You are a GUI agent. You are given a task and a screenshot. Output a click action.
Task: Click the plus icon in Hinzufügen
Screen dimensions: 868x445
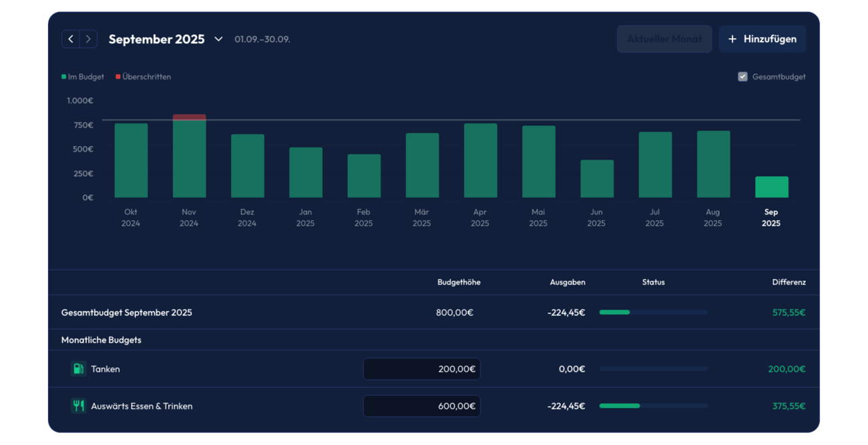(x=732, y=39)
